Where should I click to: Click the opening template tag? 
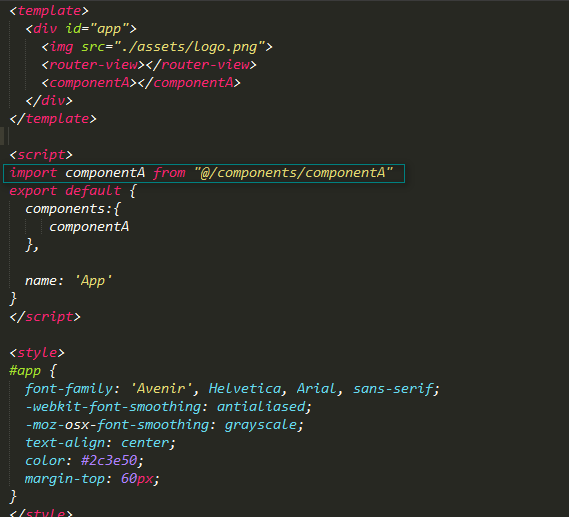point(49,11)
